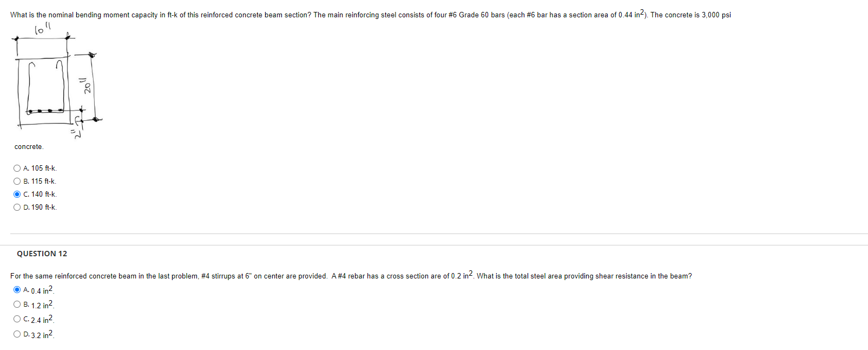Select answer B. 115 ft-k radio button
This screenshot has height=350, width=868.
point(17,181)
